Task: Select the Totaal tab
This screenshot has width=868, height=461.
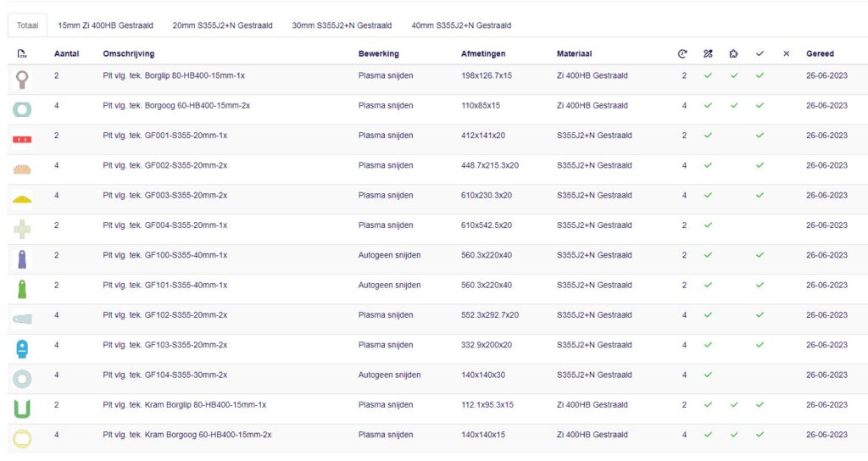Action: coord(27,25)
